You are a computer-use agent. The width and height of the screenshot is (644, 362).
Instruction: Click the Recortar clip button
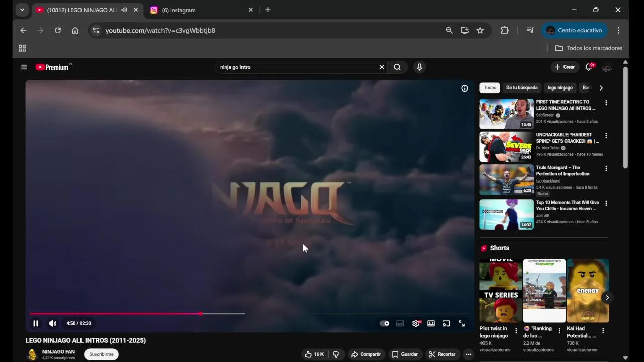442,354
